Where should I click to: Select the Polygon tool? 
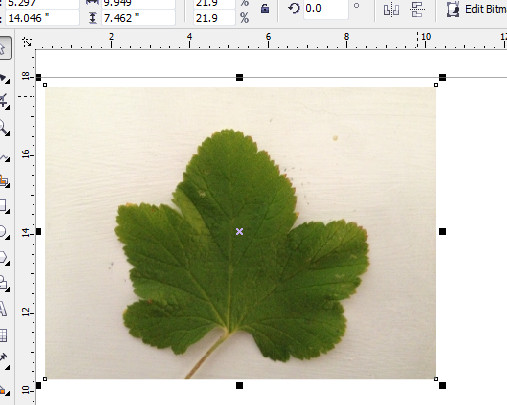[x=3, y=258]
